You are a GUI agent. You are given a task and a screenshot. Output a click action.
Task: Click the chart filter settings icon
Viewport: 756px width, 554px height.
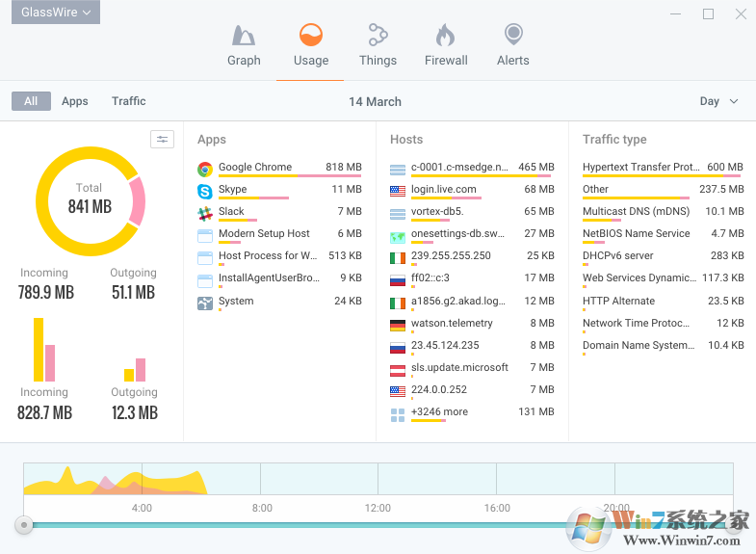tap(162, 140)
